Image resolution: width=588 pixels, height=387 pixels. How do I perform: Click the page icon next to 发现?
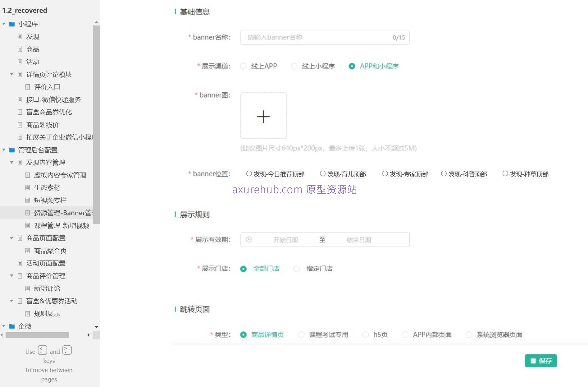tap(20, 37)
